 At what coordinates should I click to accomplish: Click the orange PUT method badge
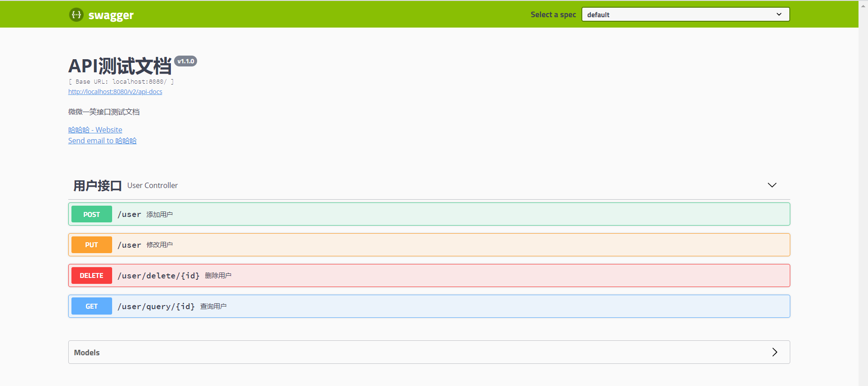click(92, 245)
